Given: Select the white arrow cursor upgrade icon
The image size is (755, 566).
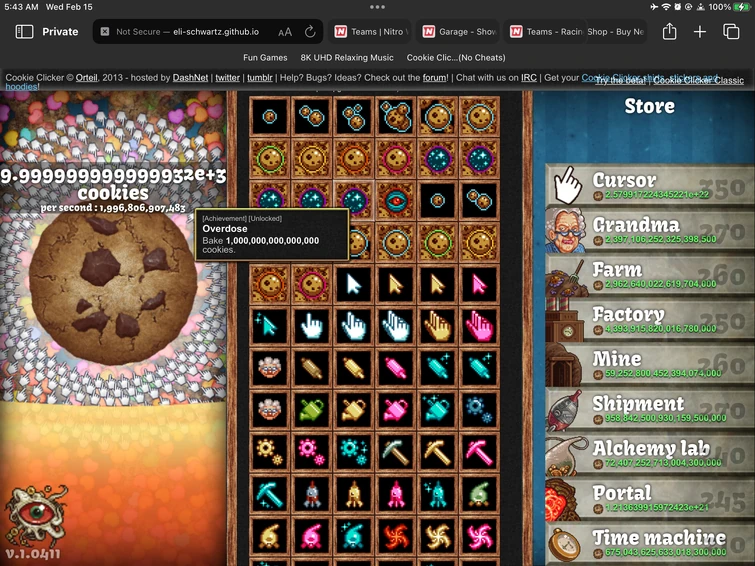Looking at the screenshot, I should (353, 284).
